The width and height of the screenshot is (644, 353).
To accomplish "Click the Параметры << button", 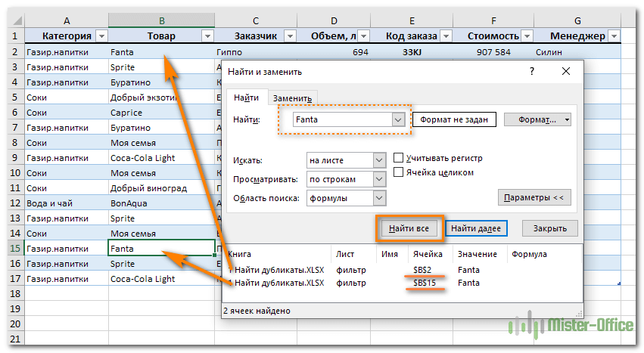I will pos(534,197).
